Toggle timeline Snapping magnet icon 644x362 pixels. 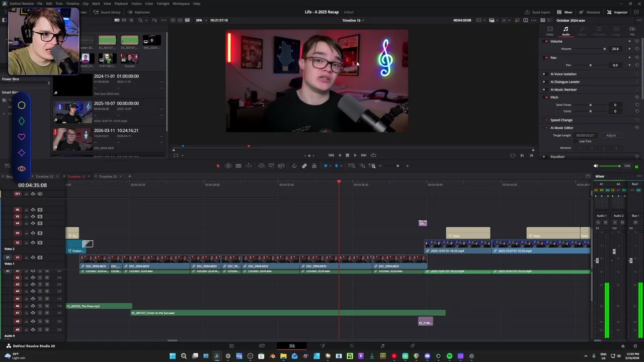[294, 166]
